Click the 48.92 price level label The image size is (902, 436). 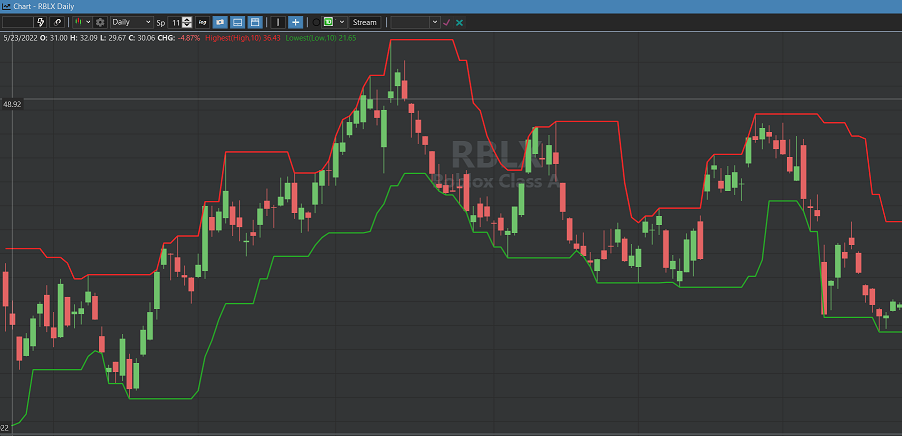[x=12, y=104]
